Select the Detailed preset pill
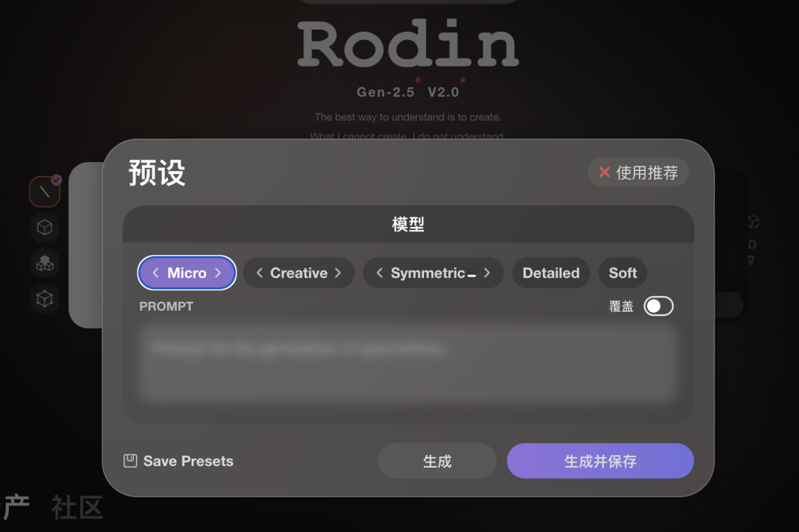799x532 pixels. [x=551, y=273]
